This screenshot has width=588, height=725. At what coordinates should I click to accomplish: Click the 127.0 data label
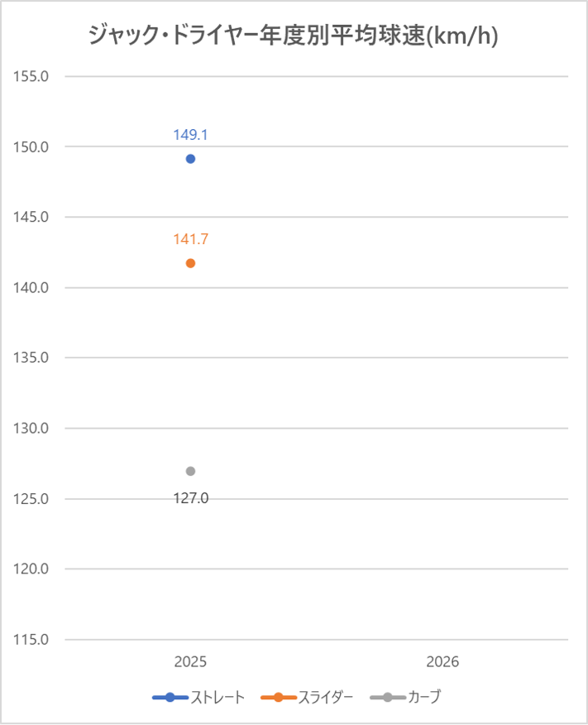coord(190,498)
